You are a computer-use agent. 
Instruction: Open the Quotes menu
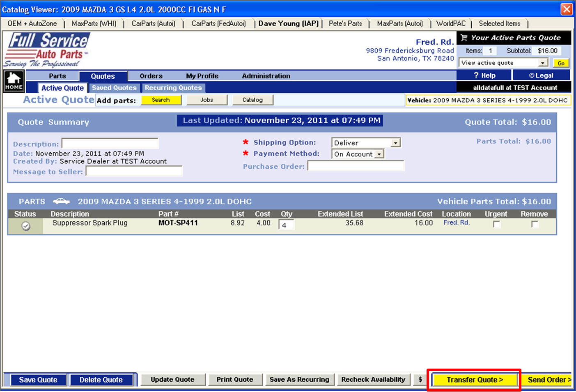(103, 76)
